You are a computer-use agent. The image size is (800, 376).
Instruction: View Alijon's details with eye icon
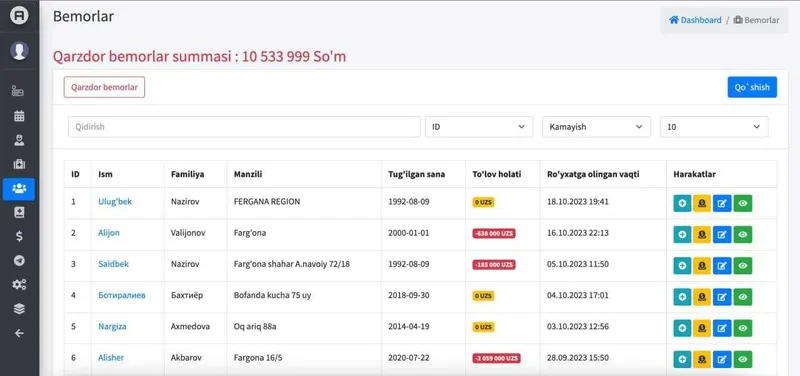pos(743,235)
